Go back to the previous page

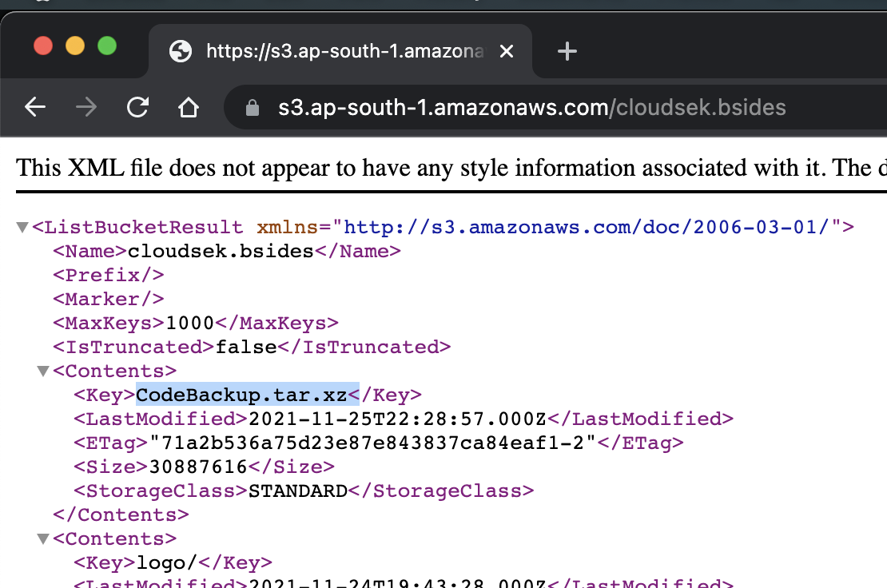click(x=35, y=107)
